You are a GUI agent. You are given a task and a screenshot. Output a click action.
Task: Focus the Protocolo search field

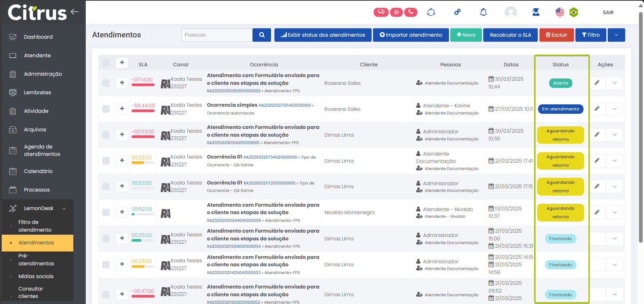(217, 35)
